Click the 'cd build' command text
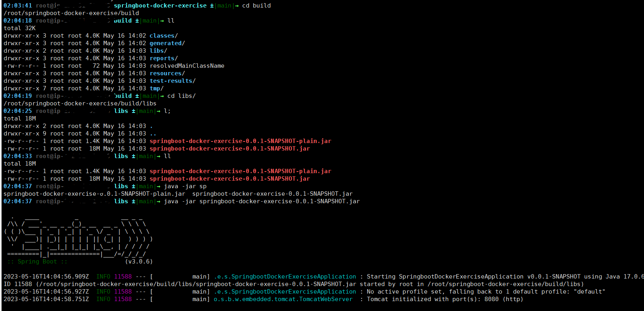644x311 pixels. click(256, 6)
